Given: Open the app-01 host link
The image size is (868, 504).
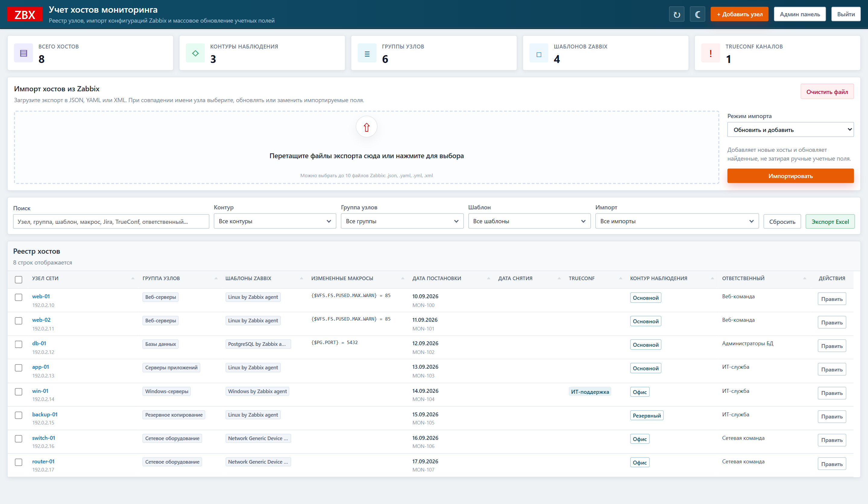Looking at the screenshot, I should 40,367.
